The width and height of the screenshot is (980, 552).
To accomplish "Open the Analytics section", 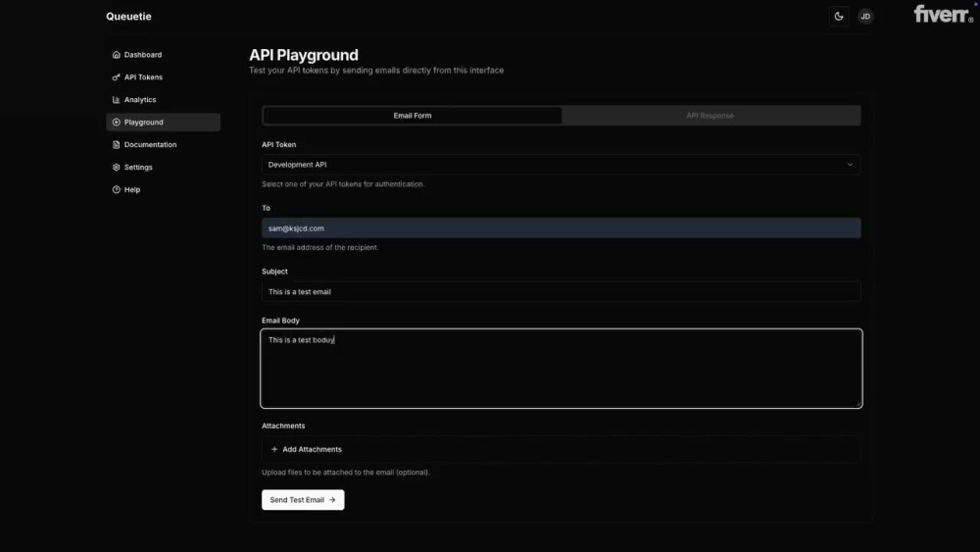I will 163,100.
